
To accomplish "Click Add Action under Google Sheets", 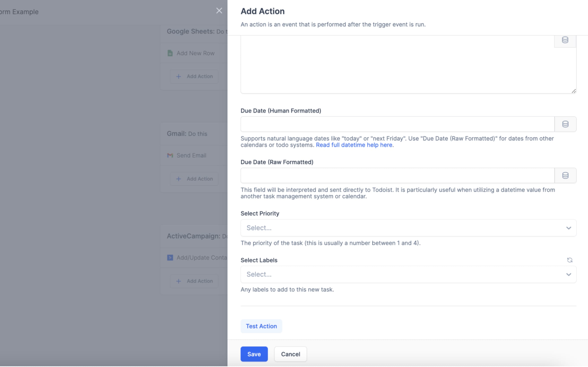I will [x=194, y=76].
